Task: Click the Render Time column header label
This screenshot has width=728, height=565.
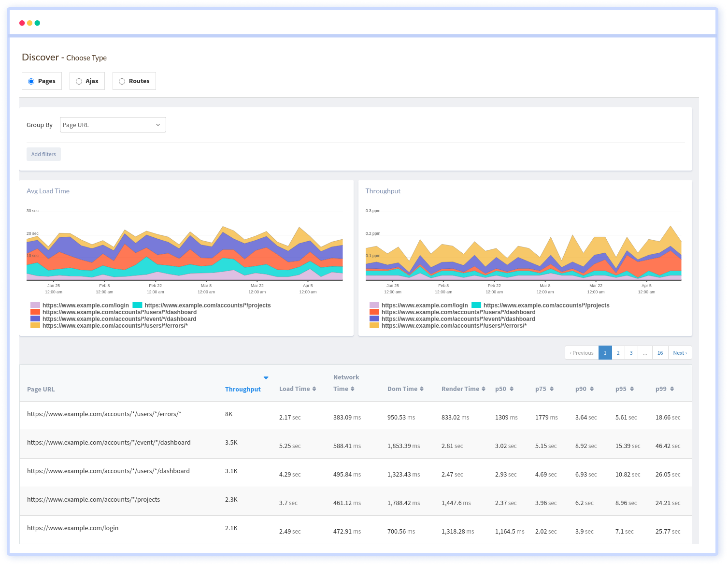Action: pyautogui.click(x=460, y=389)
